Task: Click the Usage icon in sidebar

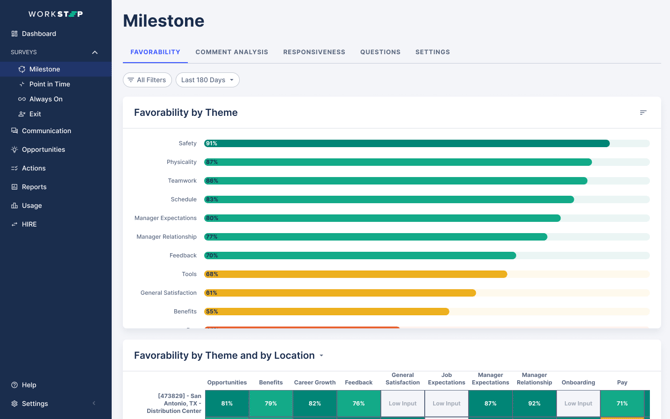Action: tap(14, 206)
